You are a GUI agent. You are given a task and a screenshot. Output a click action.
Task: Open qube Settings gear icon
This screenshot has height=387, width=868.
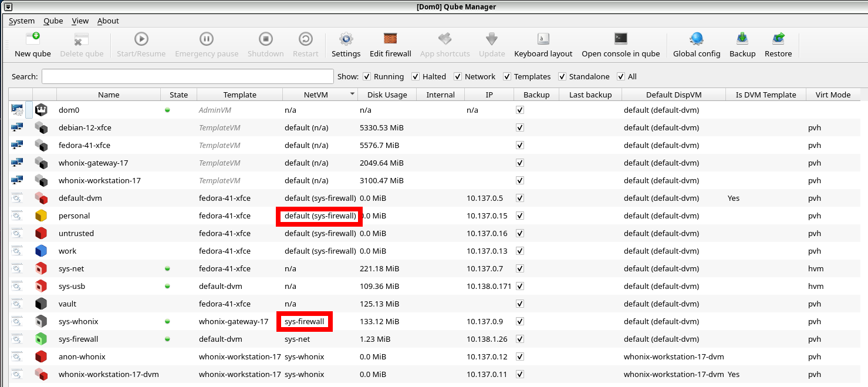click(x=346, y=39)
